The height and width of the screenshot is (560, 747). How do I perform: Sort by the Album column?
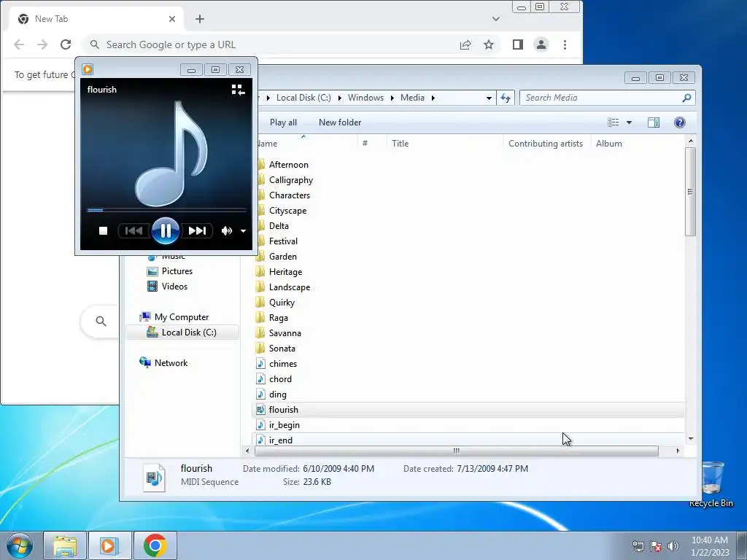point(638,144)
